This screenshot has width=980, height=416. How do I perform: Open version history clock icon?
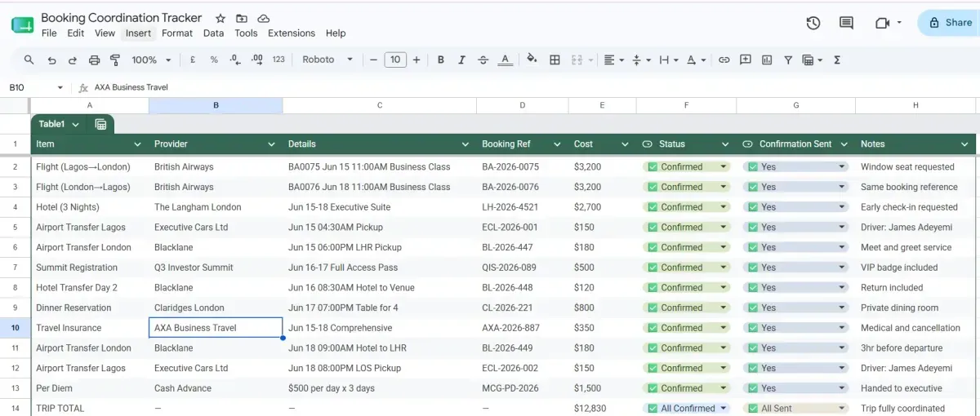click(813, 23)
